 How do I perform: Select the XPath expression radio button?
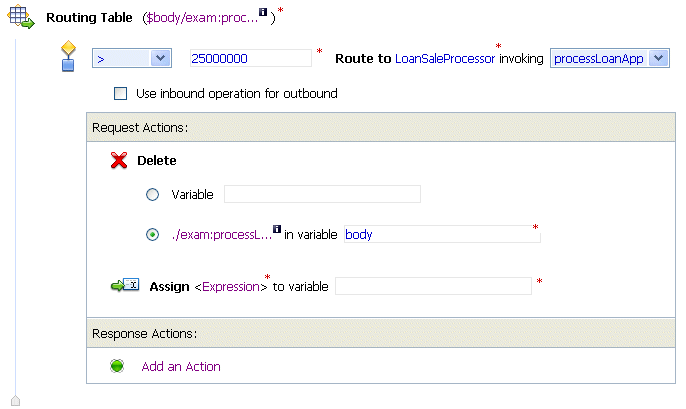[152, 235]
